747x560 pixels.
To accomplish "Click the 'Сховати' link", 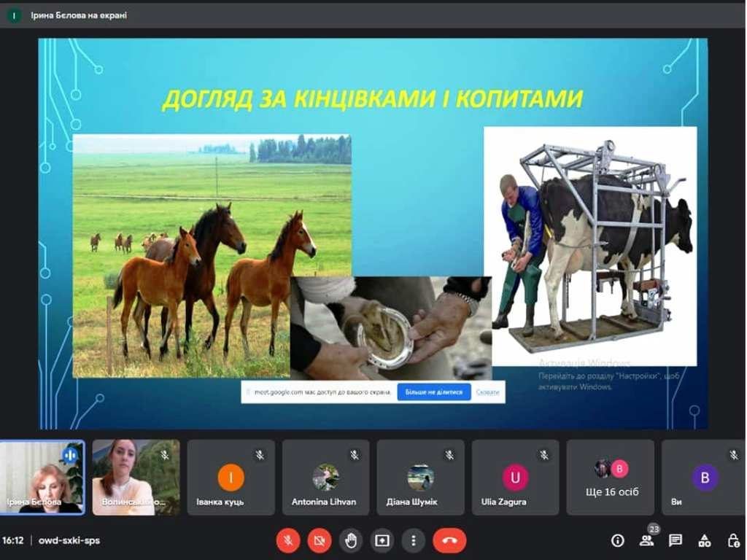I will point(488,392).
